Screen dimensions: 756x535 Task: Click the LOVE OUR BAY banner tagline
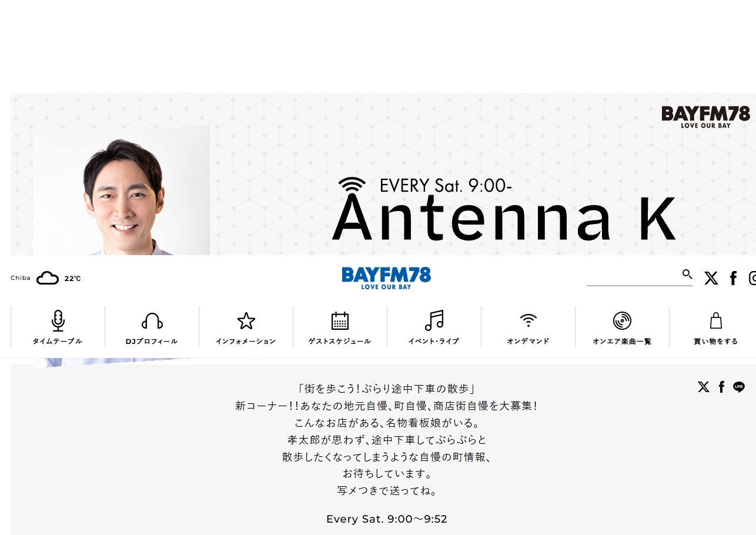pyautogui.click(x=705, y=125)
